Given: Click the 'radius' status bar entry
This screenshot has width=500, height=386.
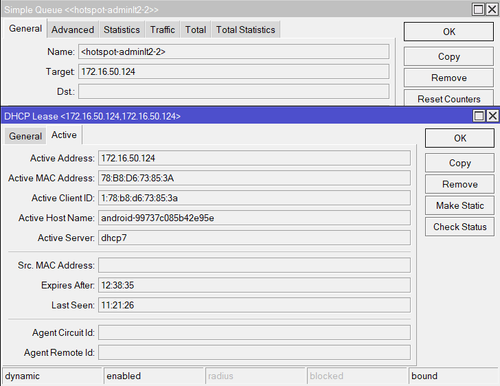Looking at the screenshot, I should coord(255,376).
